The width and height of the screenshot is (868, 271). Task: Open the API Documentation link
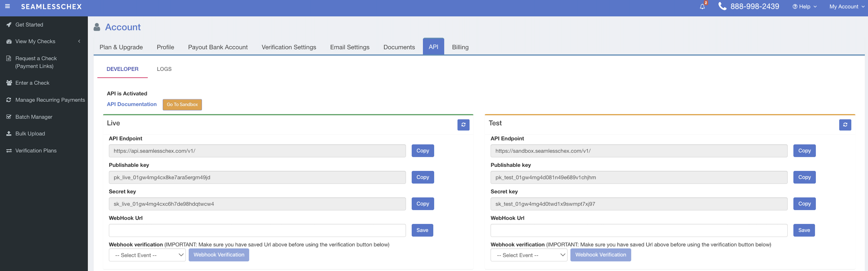[132, 104]
